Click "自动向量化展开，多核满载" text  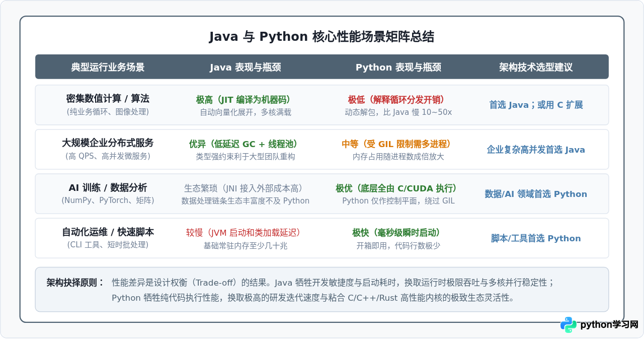[x=246, y=112]
